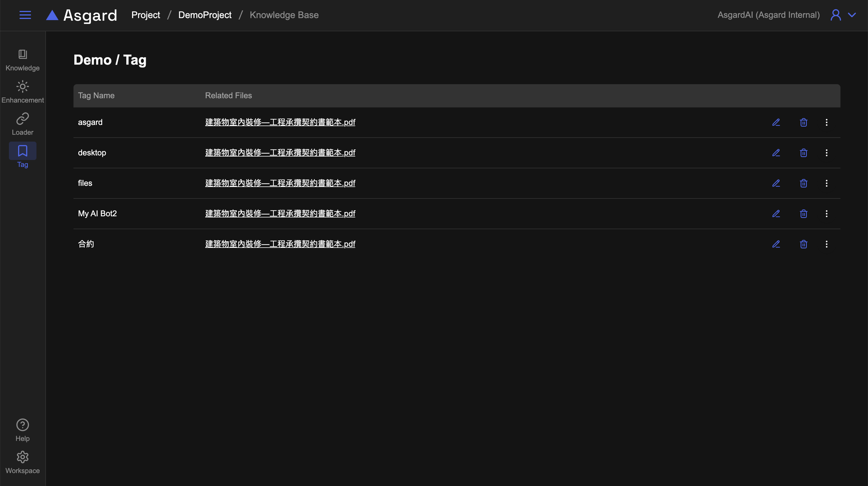
Task: Expand the user account dropdown chevron
Action: [x=851, y=15]
